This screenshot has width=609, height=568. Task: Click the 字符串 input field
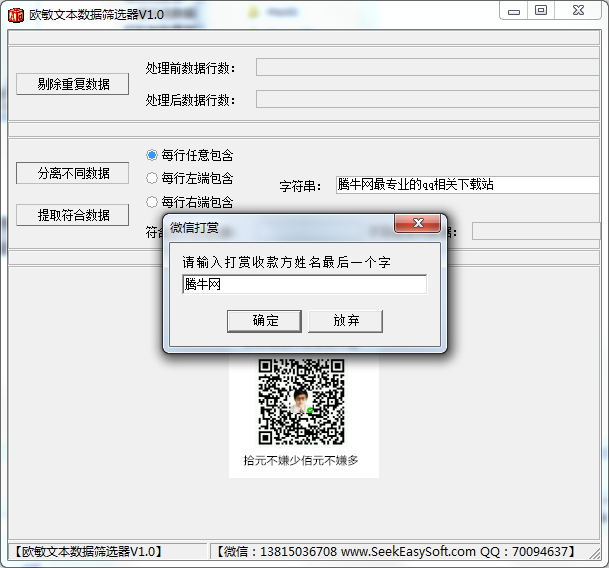468,185
